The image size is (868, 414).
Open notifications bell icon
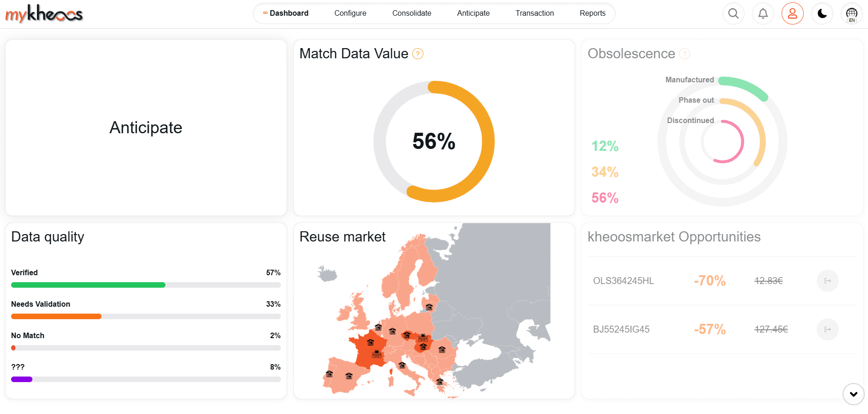[x=763, y=13]
